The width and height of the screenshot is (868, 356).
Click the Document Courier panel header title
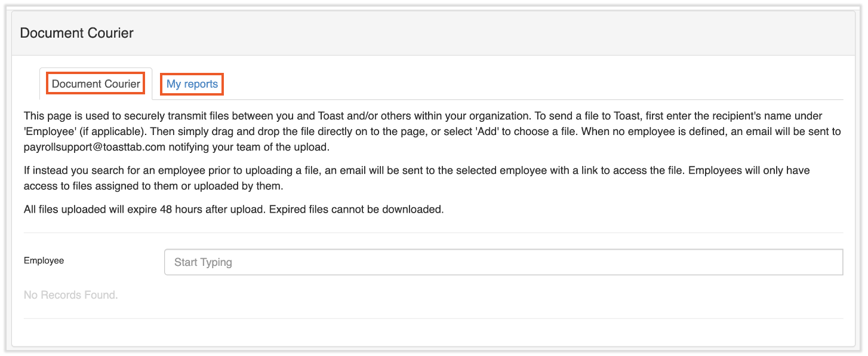[77, 33]
